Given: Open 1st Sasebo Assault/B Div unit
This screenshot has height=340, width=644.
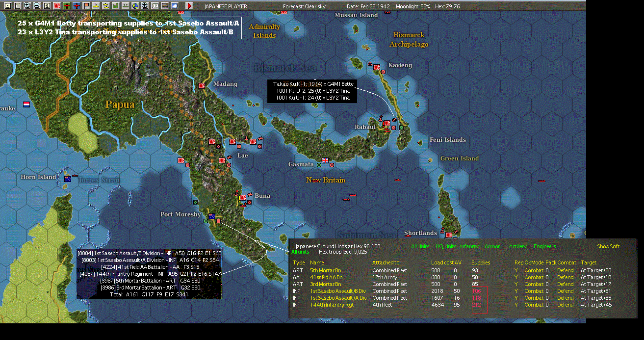Looking at the screenshot, I should (338, 291).
